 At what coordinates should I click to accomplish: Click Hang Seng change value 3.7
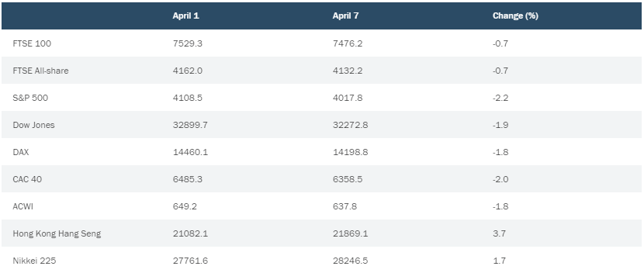[x=500, y=233]
